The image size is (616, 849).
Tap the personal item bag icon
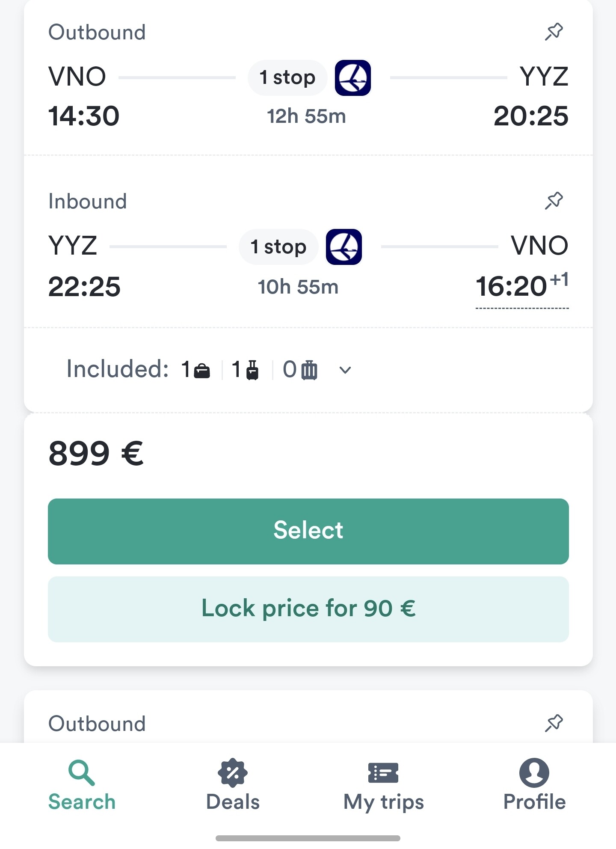tap(202, 370)
